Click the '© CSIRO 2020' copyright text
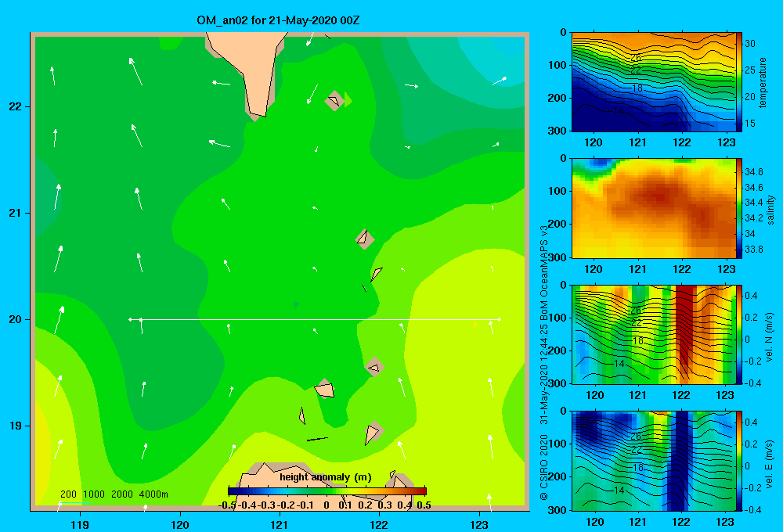 (544, 466)
